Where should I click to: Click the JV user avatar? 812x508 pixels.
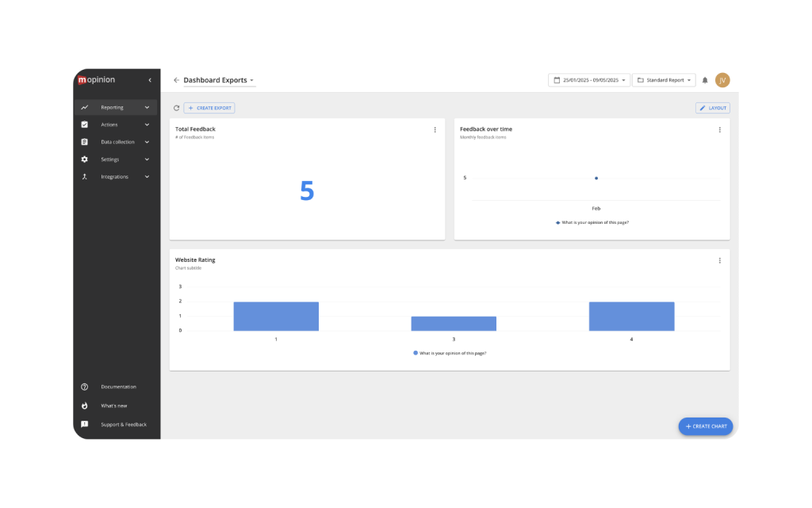pos(722,80)
